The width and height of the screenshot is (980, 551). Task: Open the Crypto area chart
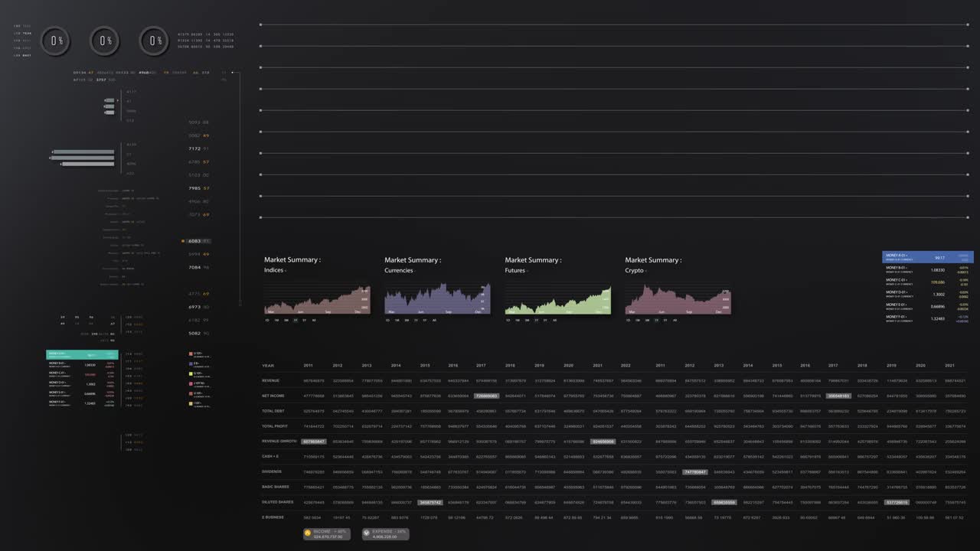point(678,299)
